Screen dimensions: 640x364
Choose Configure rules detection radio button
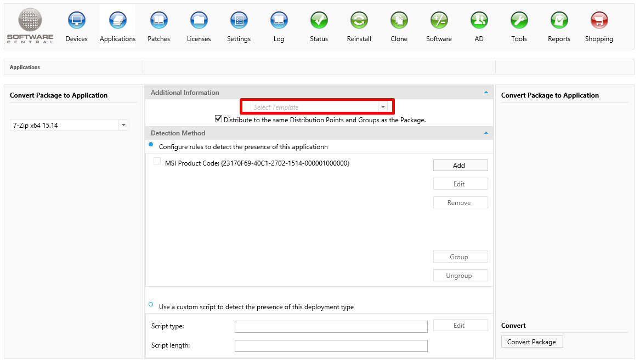pyautogui.click(x=151, y=144)
